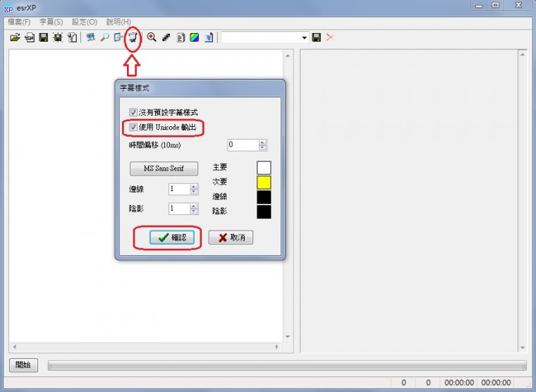Open the 字幕(S) menu
Screen dimensions: 536x392
click(51, 22)
